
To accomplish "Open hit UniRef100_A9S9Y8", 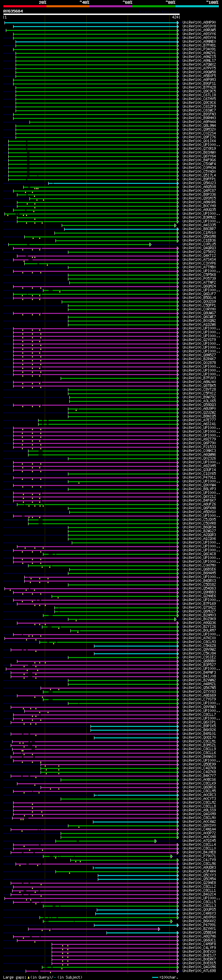I will pyautogui.click(x=199, y=26).
